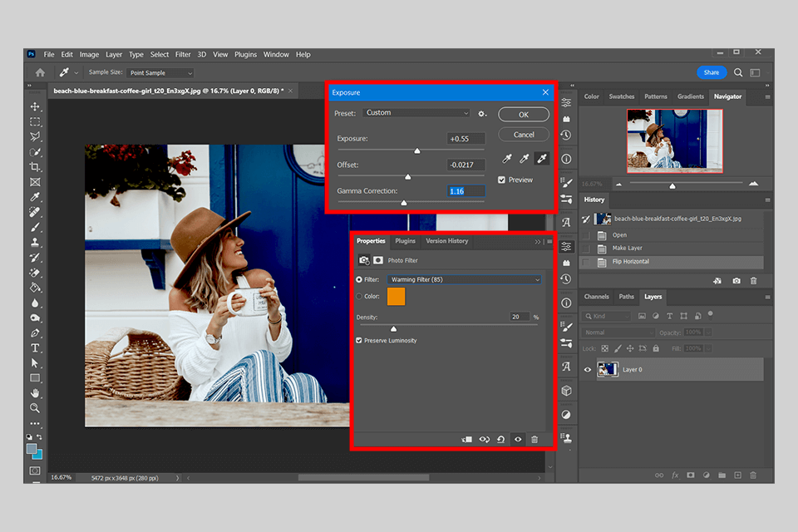This screenshot has width=798, height=532.
Task: Open layer blend mode Normal dropdown
Action: (x=618, y=332)
